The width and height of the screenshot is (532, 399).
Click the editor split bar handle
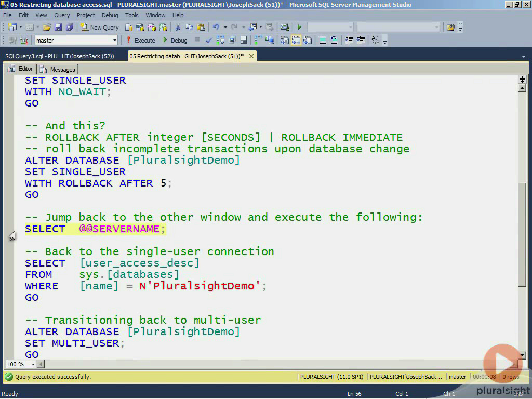tap(522, 79)
